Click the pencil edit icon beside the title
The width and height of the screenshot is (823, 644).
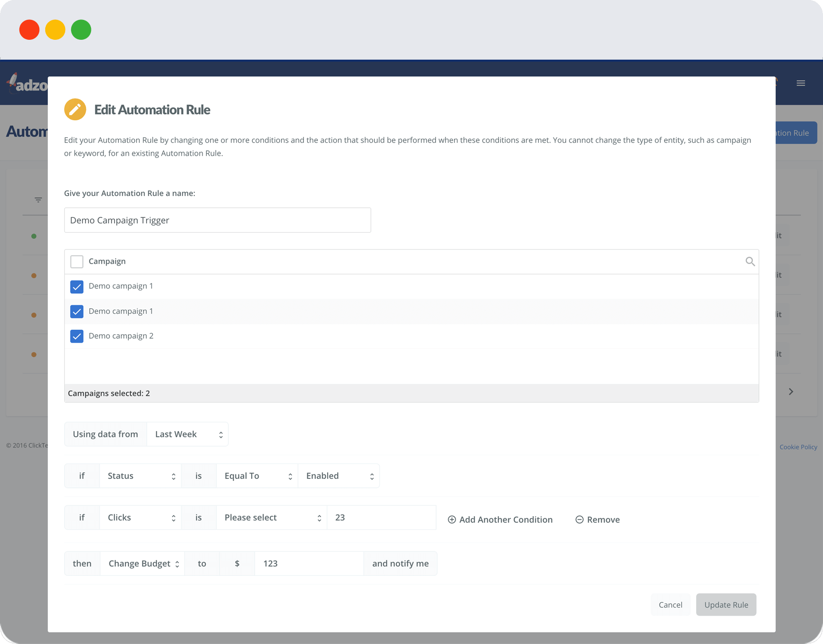[x=75, y=109]
